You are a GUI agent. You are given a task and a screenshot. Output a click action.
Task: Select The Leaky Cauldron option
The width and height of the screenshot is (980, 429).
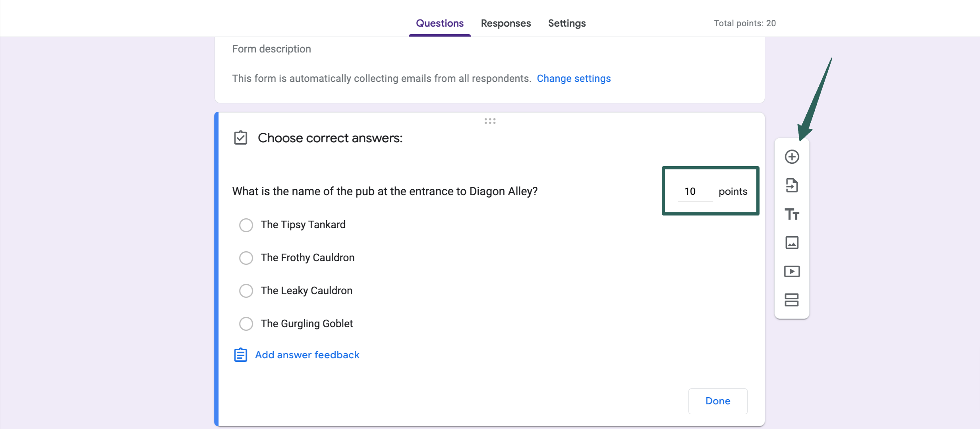coord(246,291)
